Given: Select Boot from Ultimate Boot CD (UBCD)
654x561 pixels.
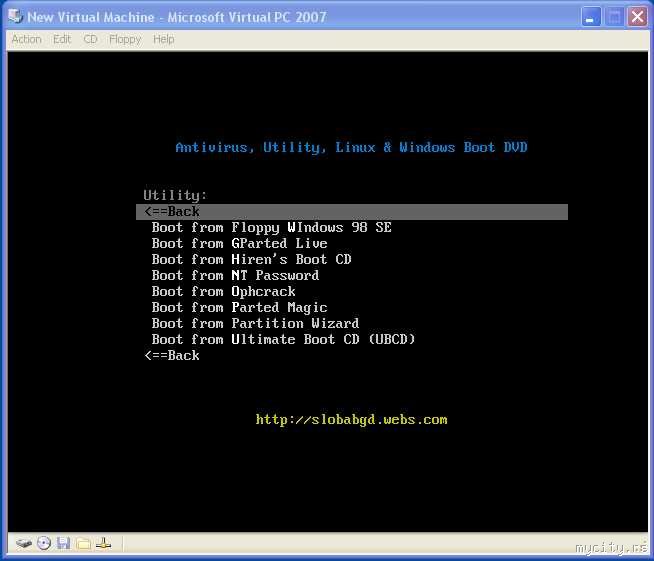Looking at the screenshot, I should pos(284,339).
